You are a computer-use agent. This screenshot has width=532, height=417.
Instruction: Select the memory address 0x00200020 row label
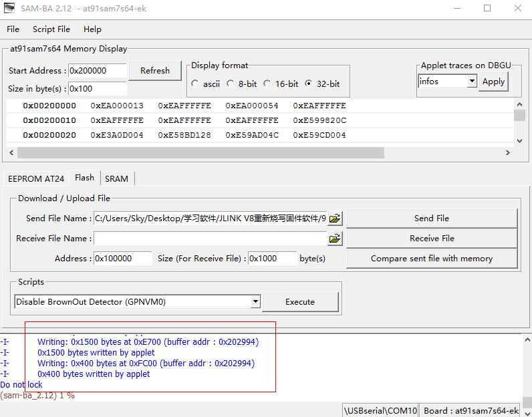(x=49, y=135)
